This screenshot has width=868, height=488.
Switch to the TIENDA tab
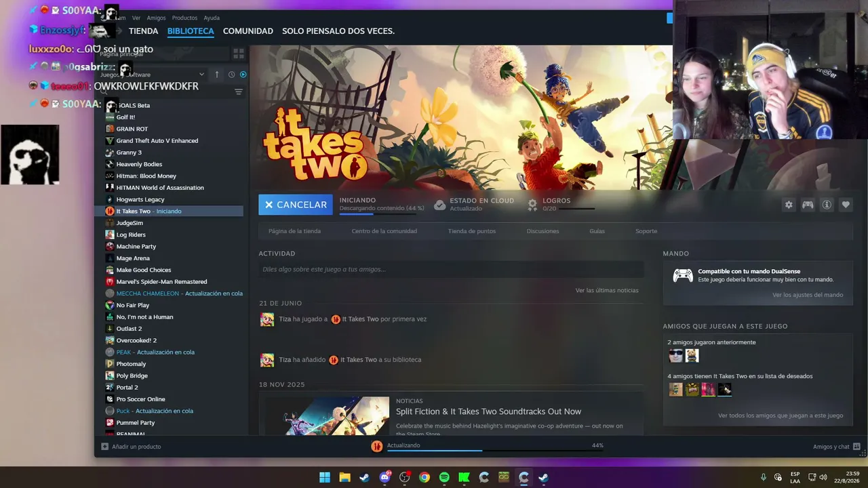coord(143,31)
